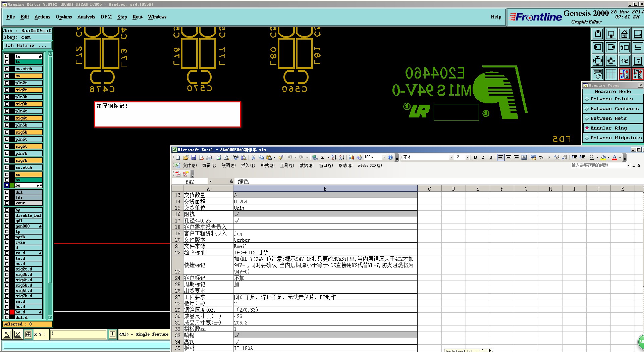
Task: Select the cs layer name button
Action: coord(29,76)
